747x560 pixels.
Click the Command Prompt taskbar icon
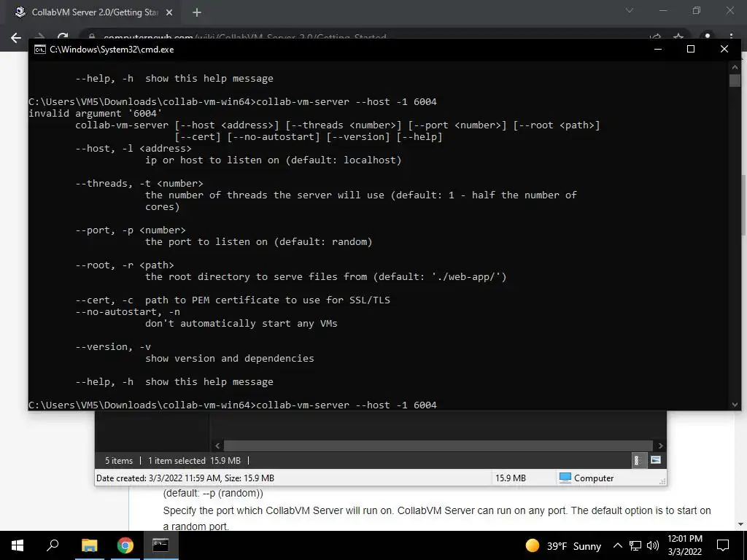pyautogui.click(x=160, y=545)
